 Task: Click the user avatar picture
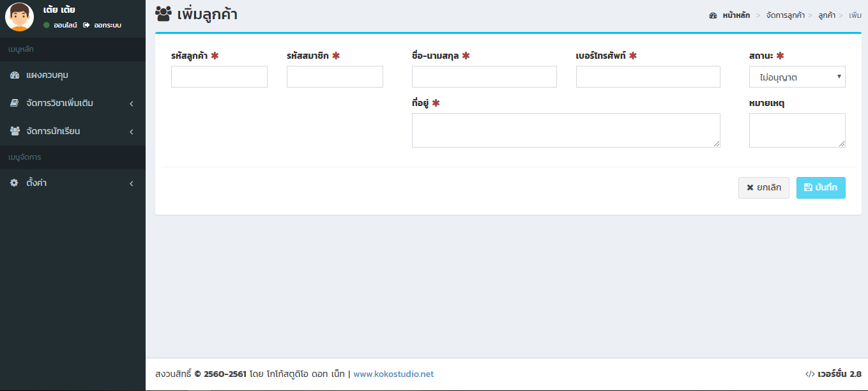(x=19, y=17)
